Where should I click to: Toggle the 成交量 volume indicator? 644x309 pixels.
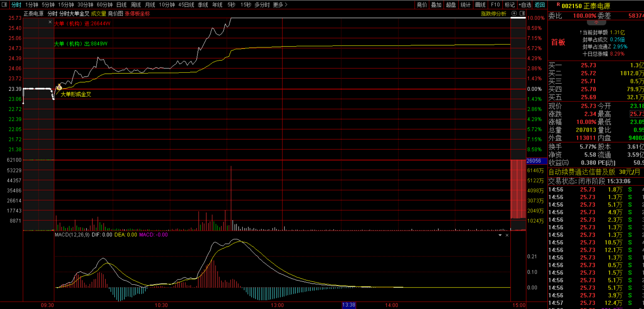point(99,14)
